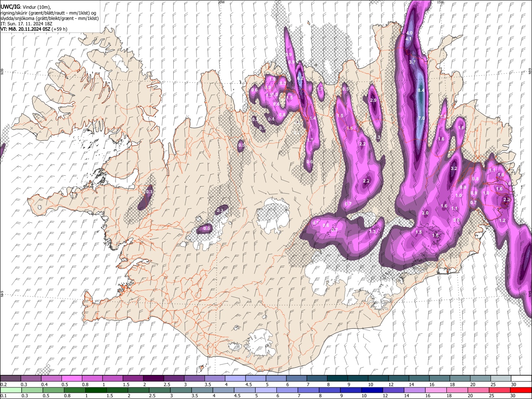Pick the pale grey 25–30 swatch, top legend row
The width and height of the screenshot is (532, 399).
tap(500, 378)
